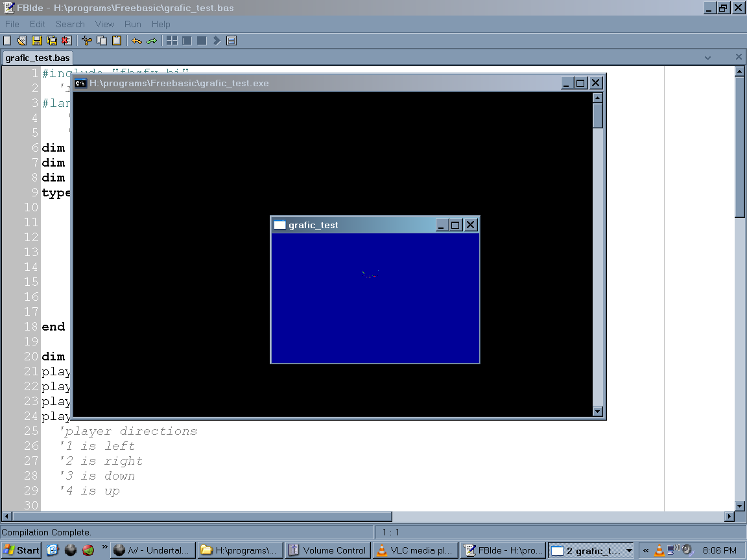Click the green Redo arrow icon
Image resolution: width=747 pixels, height=560 pixels.
(152, 41)
